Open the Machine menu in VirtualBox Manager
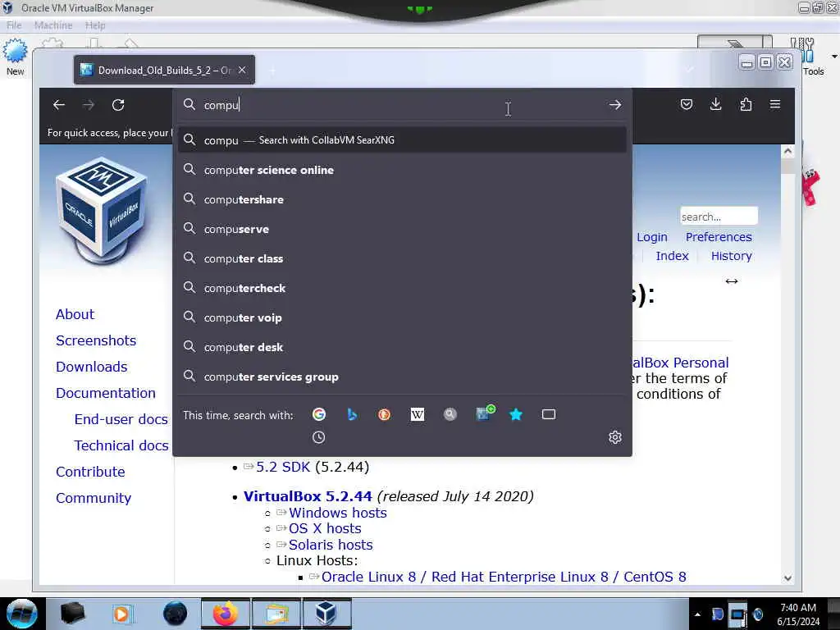Viewport: 840px width, 630px height. [x=53, y=25]
